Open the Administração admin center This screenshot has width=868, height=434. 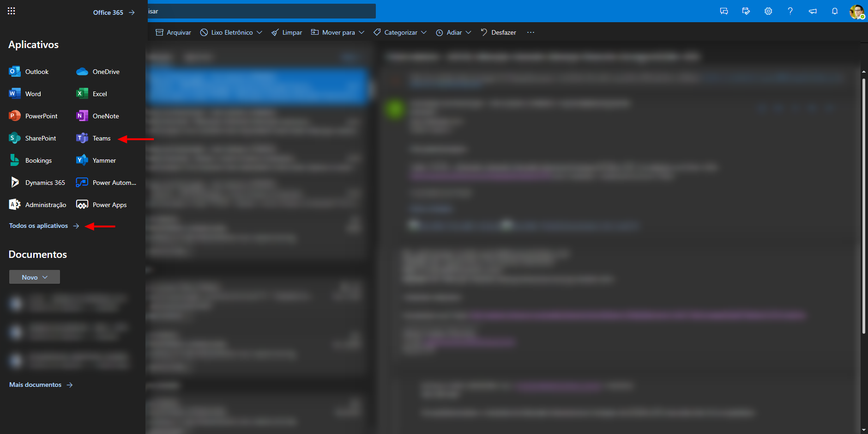tap(37, 205)
